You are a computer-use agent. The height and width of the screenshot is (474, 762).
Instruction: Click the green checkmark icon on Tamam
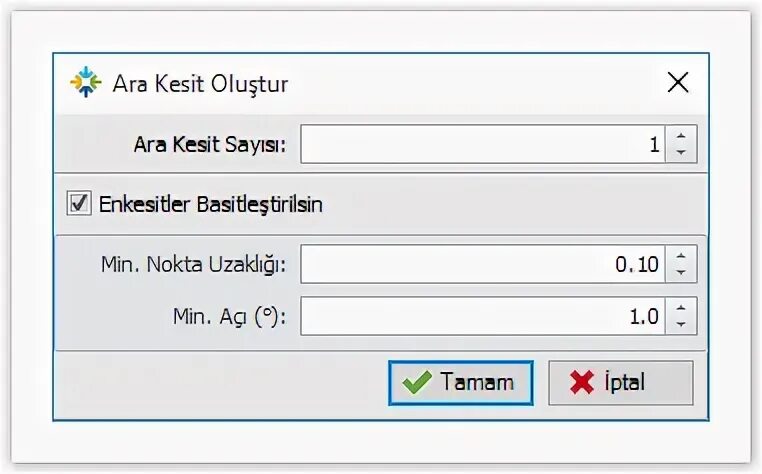417,382
